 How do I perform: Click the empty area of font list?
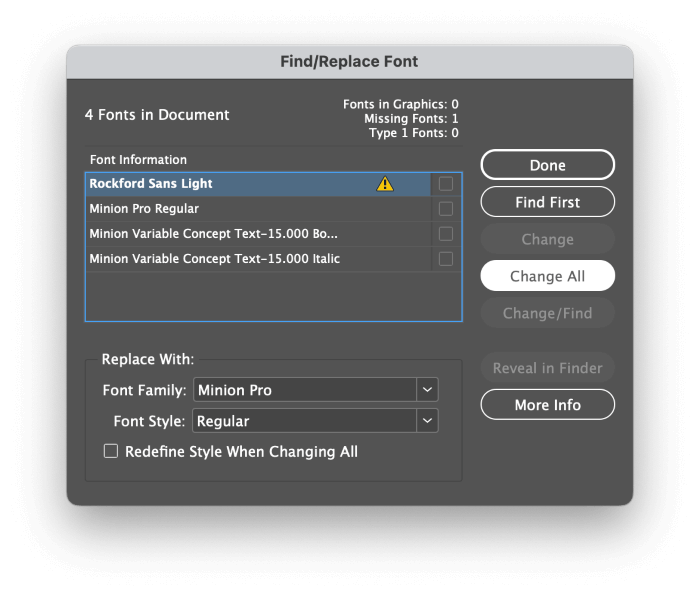[x=273, y=296]
